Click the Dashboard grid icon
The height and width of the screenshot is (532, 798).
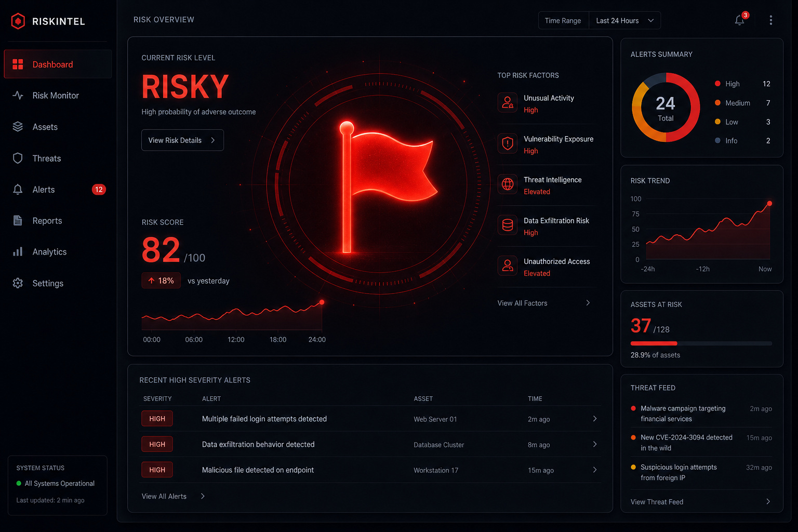tap(18, 64)
